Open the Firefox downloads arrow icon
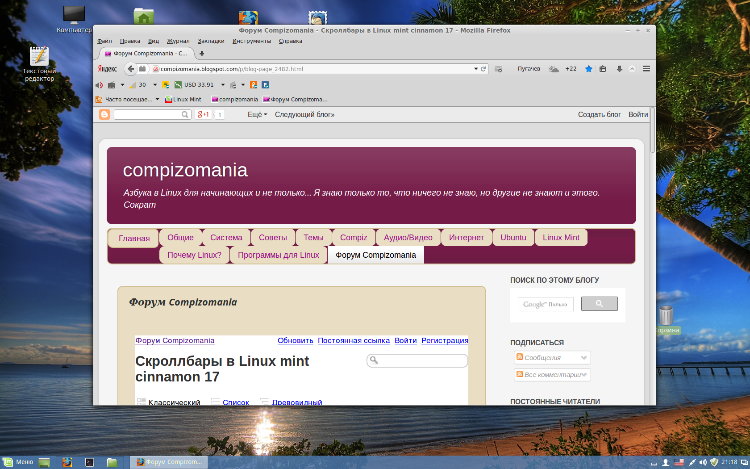The image size is (750, 469). pos(619,69)
